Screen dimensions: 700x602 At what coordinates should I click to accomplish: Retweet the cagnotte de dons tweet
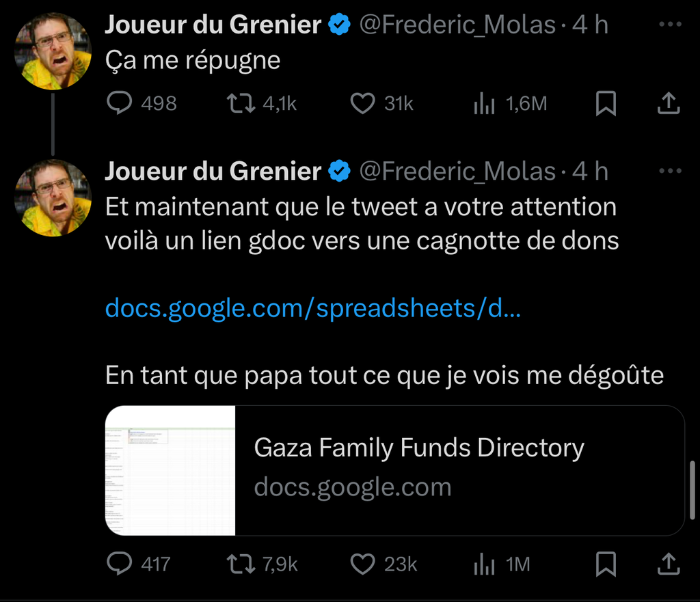(240, 564)
